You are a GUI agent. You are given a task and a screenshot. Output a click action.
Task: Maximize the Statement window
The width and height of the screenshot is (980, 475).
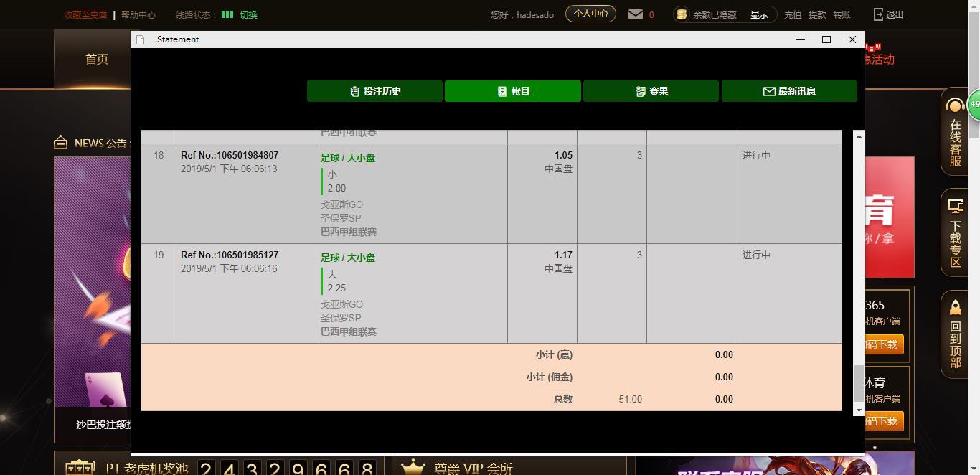click(x=826, y=39)
